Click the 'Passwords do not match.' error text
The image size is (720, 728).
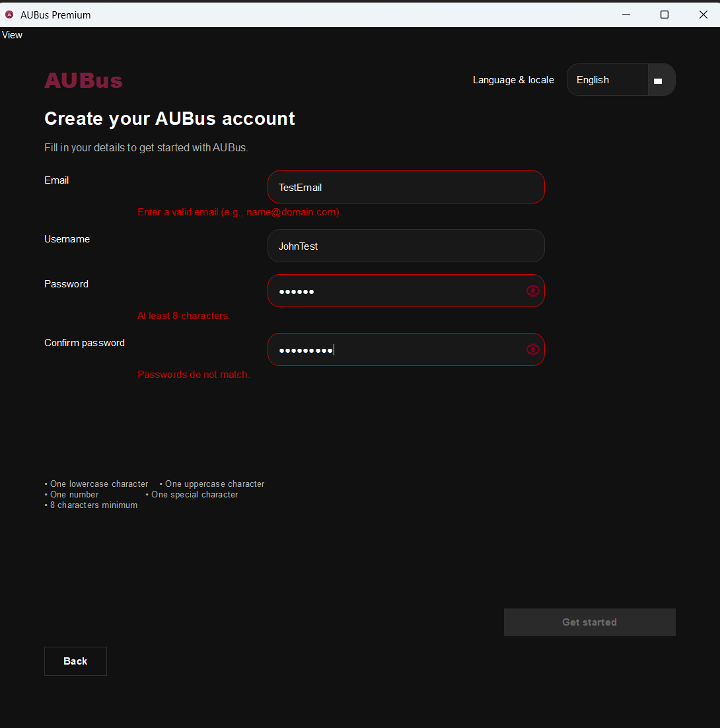(194, 375)
